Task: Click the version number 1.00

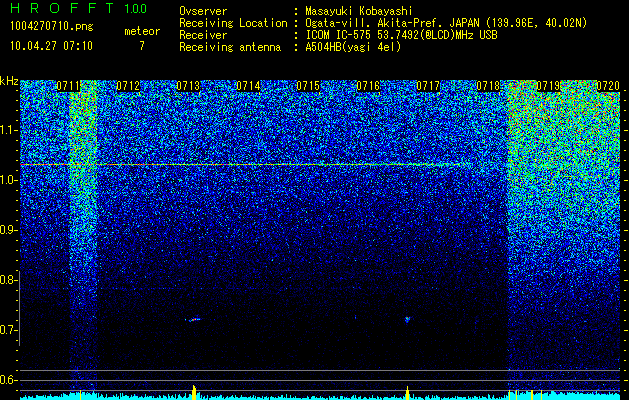Action: (x=135, y=8)
